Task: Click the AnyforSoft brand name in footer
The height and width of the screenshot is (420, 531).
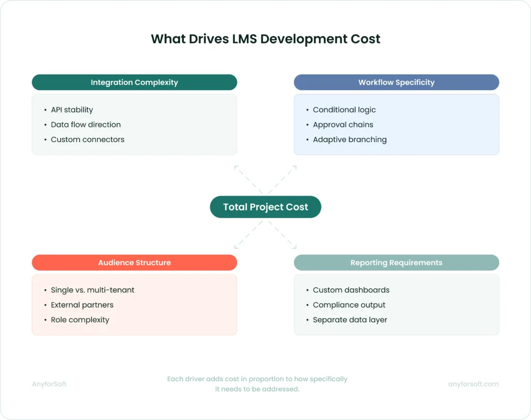Action: point(49,384)
